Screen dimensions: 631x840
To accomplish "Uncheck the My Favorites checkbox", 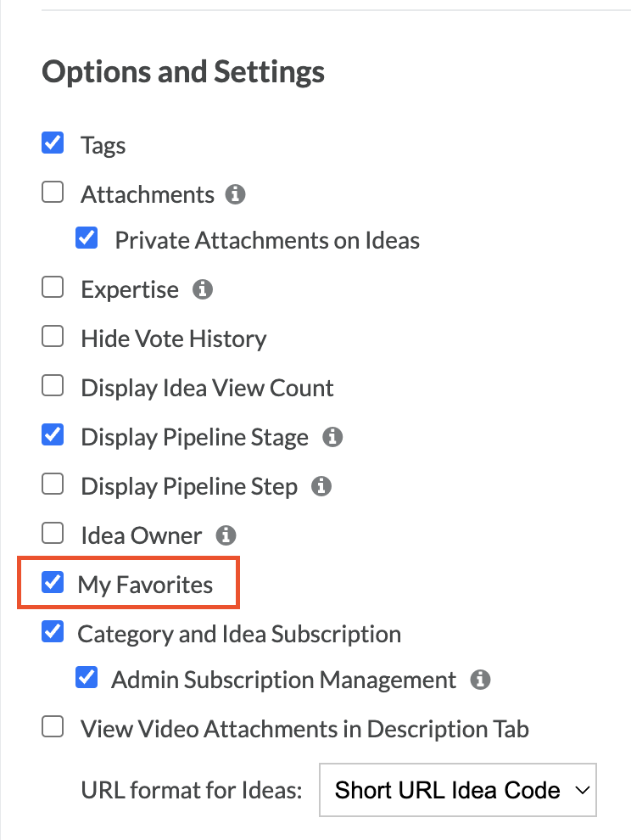I will click(x=53, y=582).
